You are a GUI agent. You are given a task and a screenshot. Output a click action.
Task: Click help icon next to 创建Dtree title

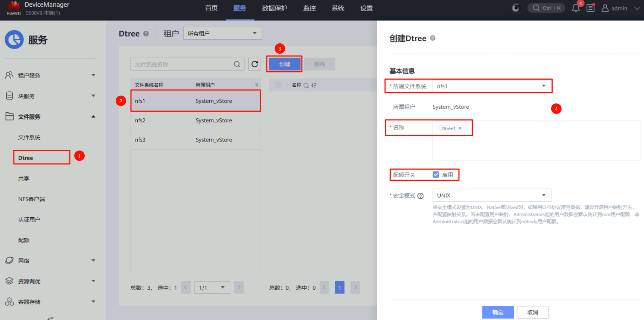(433, 38)
